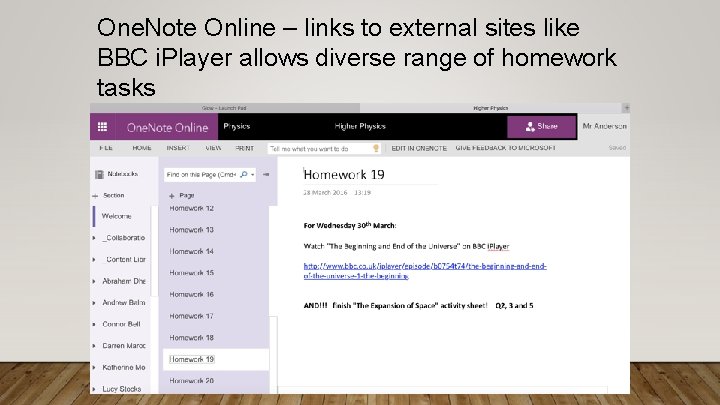Add a new page with plus icon

pyautogui.click(x=172, y=196)
